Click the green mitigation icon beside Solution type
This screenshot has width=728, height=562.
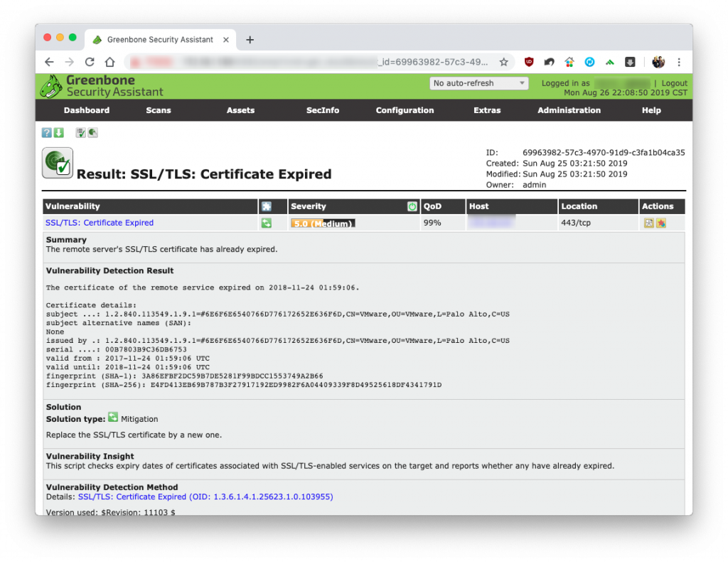pyautogui.click(x=113, y=417)
